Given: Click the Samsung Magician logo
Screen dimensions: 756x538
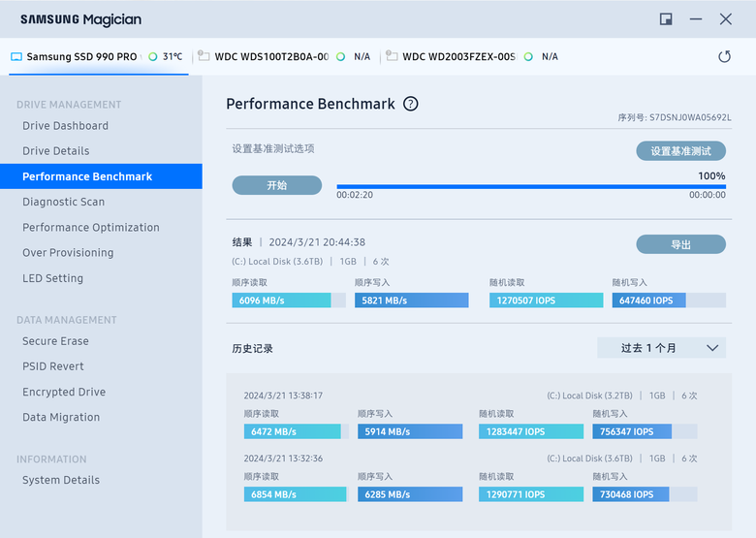Looking at the screenshot, I should (x=81, y=19).
